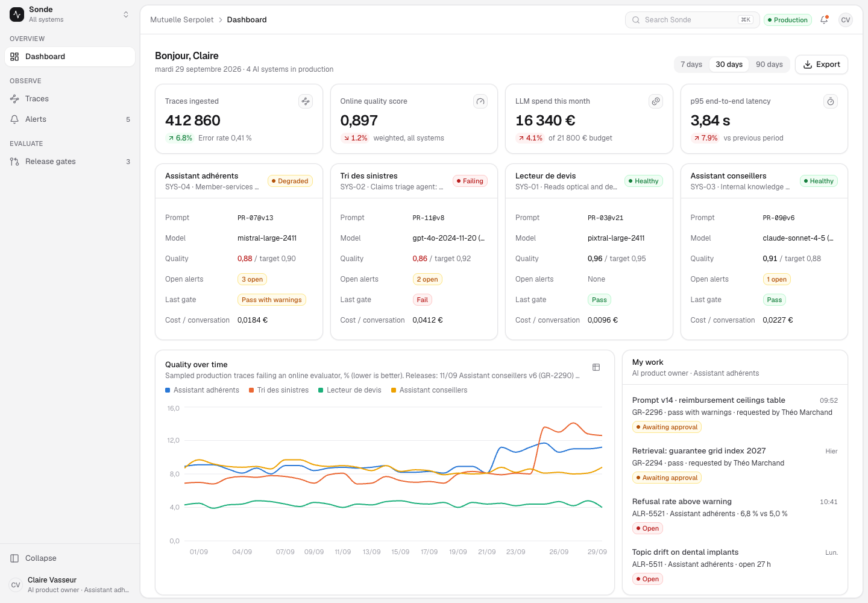Toggle the Tri des sinistres legend swatch
Image resolution: width=868 pixels, height=603 pixels.
click(x=251, y=390)
